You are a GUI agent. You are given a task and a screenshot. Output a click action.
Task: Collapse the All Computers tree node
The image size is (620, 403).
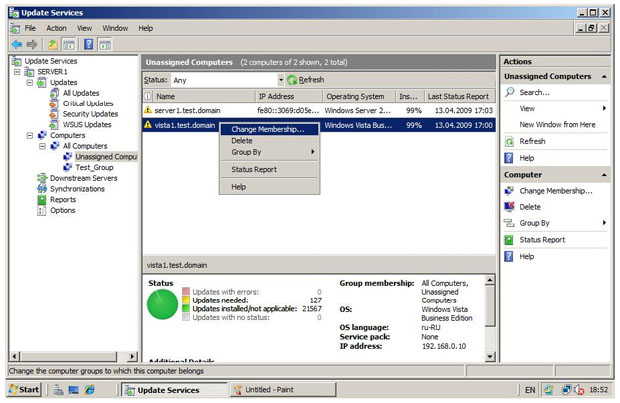[x=42, y=145]
